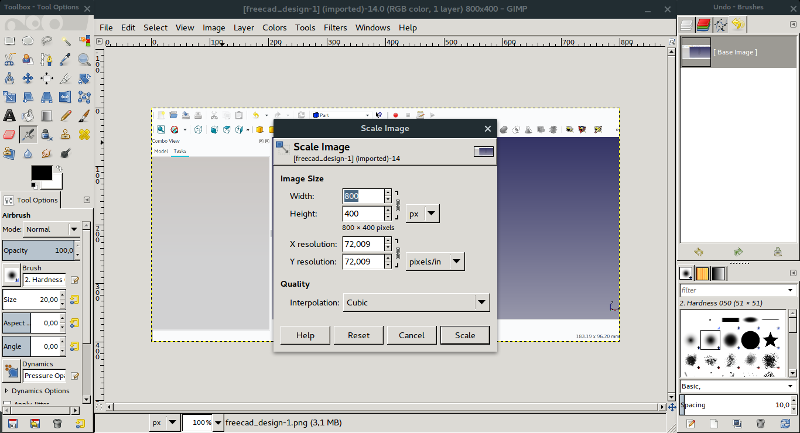Select the Select by Color tool
Screen dimensions: 800x433
(84, 41)
